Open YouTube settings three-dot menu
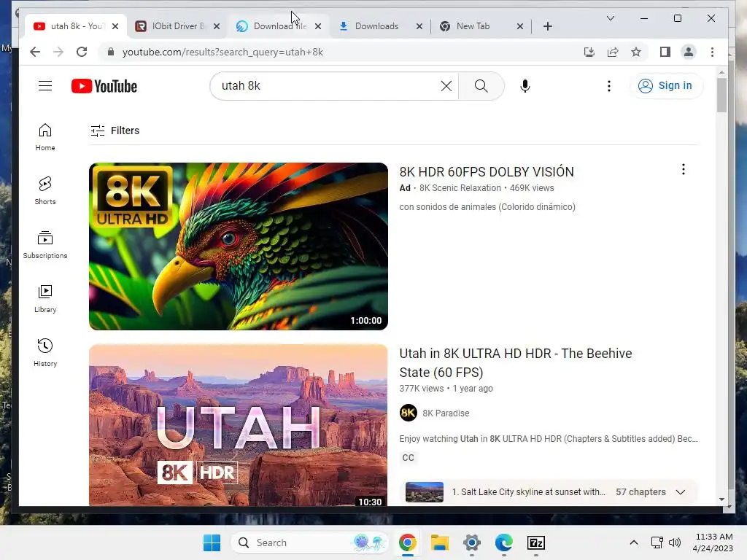The width and height of the screenshot is (747, 560). (x=609, y=86)
